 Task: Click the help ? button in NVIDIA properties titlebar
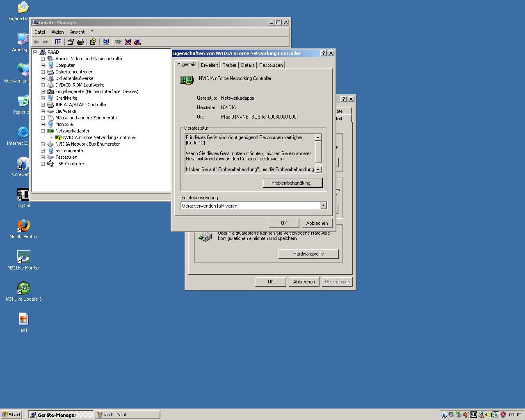coord(323,53)
